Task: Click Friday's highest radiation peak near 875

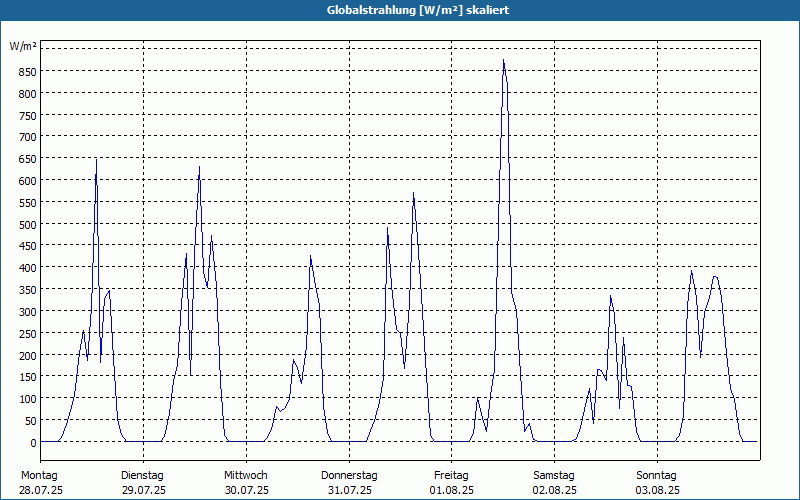Action: click(504, 60)
